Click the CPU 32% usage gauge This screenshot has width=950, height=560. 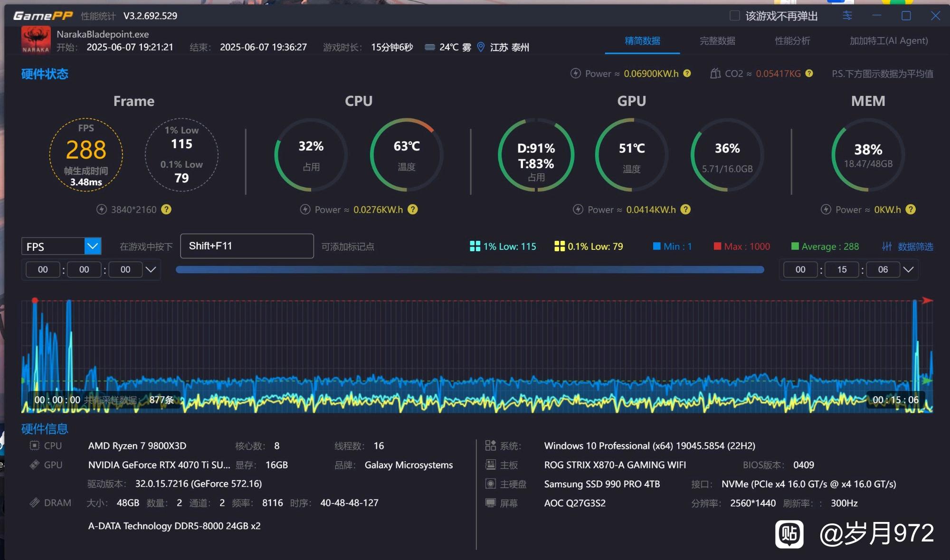311,155
